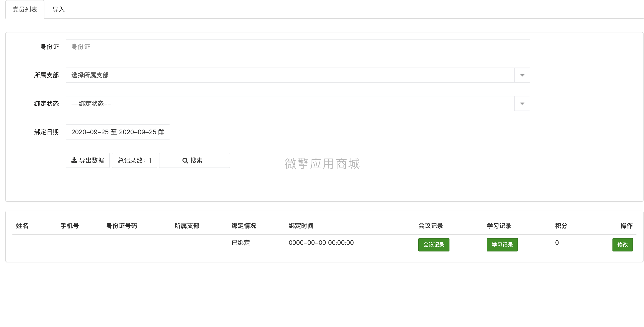Click the 学习记录 column header
Viewport: 644px width, 327px height.
click(499, 226)
